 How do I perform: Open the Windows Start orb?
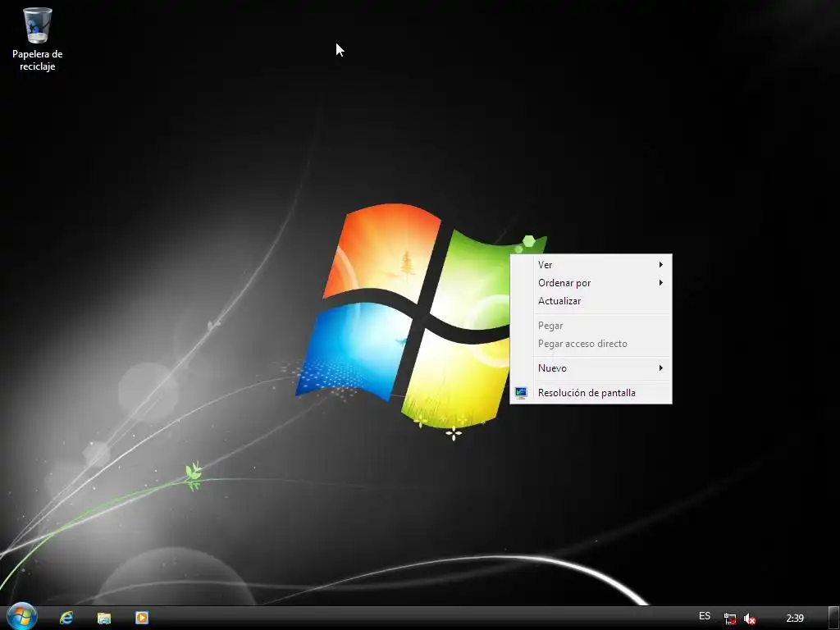coord(22,617)
